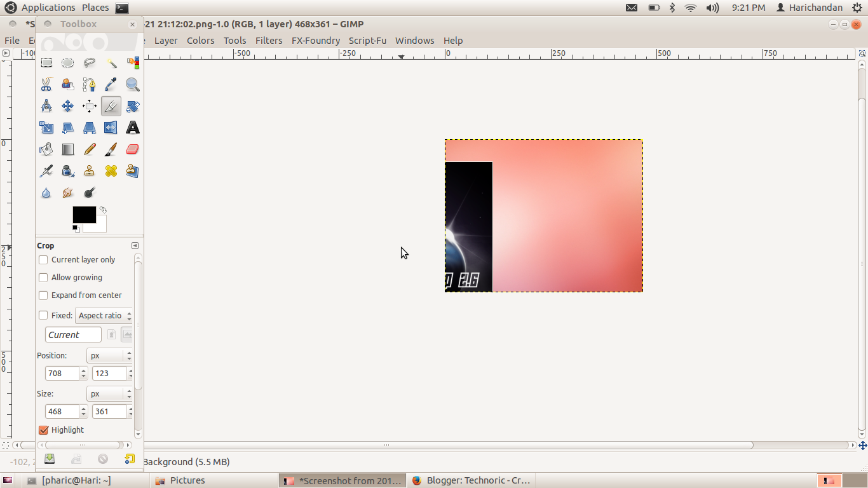Choose the Bucket Fill tool
Viewport: 868px width, 488px height.
(x=46, y=149)
